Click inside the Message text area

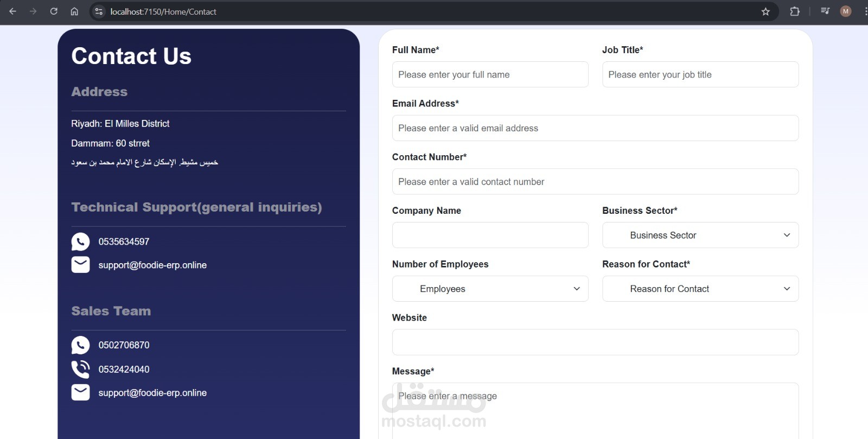click(x=595, y=411)
